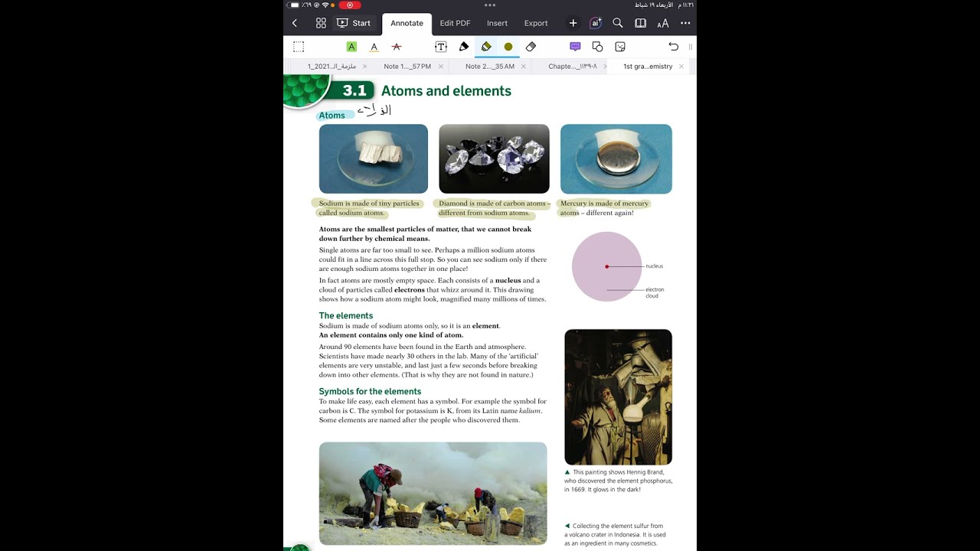The height and width of the screenshot is (551, 980).
Task: Select the text box tool
Action: coord(441,47)
